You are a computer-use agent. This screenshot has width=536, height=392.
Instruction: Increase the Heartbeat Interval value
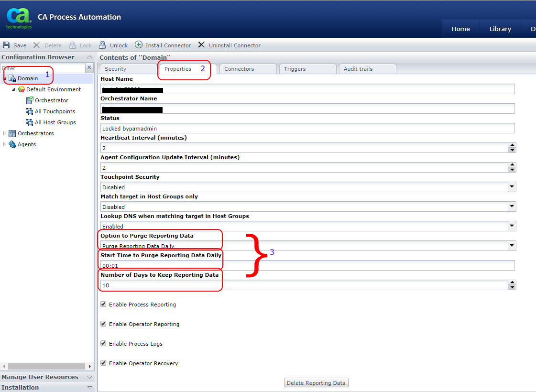[x=512, y=145]
